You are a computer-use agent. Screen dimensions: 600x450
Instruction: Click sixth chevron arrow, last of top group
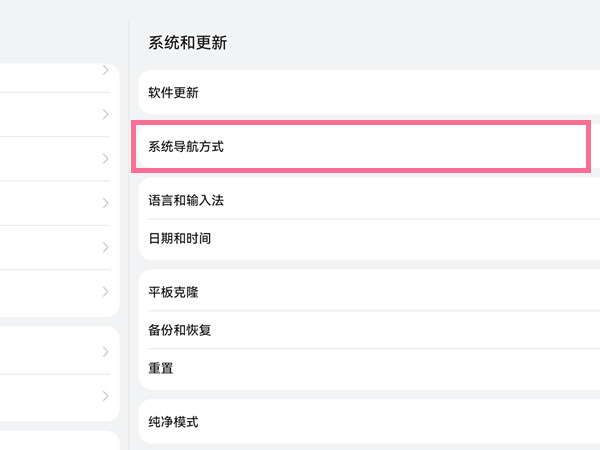[105, 292]
